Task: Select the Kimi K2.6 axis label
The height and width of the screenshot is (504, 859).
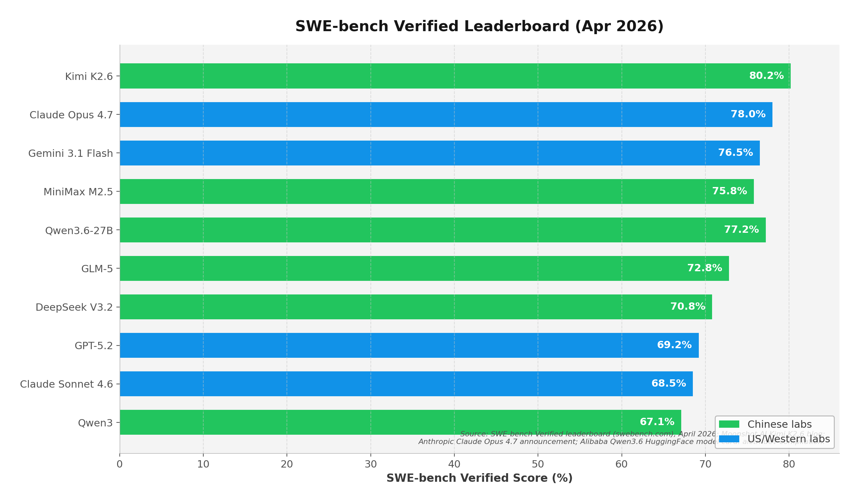Action: point(89,77)
